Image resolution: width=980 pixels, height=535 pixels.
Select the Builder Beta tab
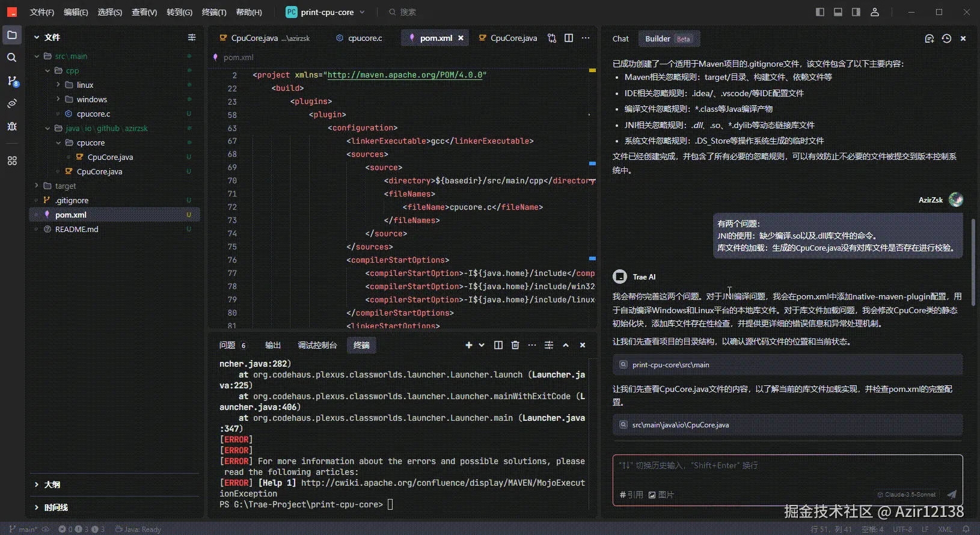point(669,38)
